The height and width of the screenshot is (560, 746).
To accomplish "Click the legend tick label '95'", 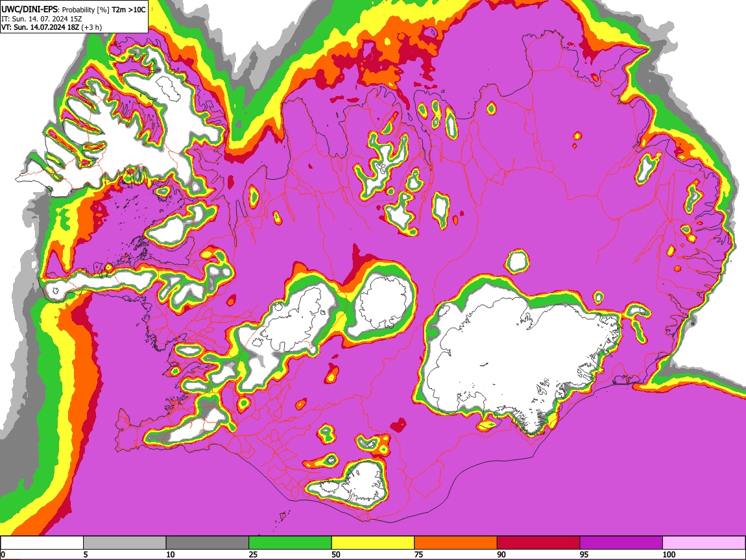I will pos(584,554).
